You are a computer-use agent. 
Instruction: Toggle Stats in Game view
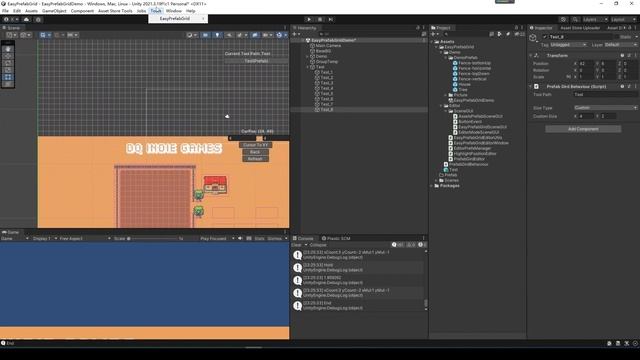(x=259, y=238)
